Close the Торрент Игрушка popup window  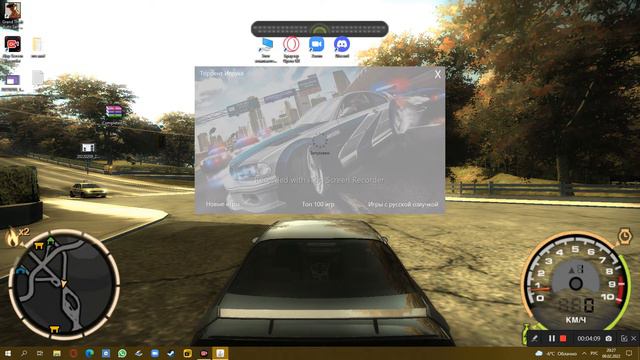click(x=438, y=74)
